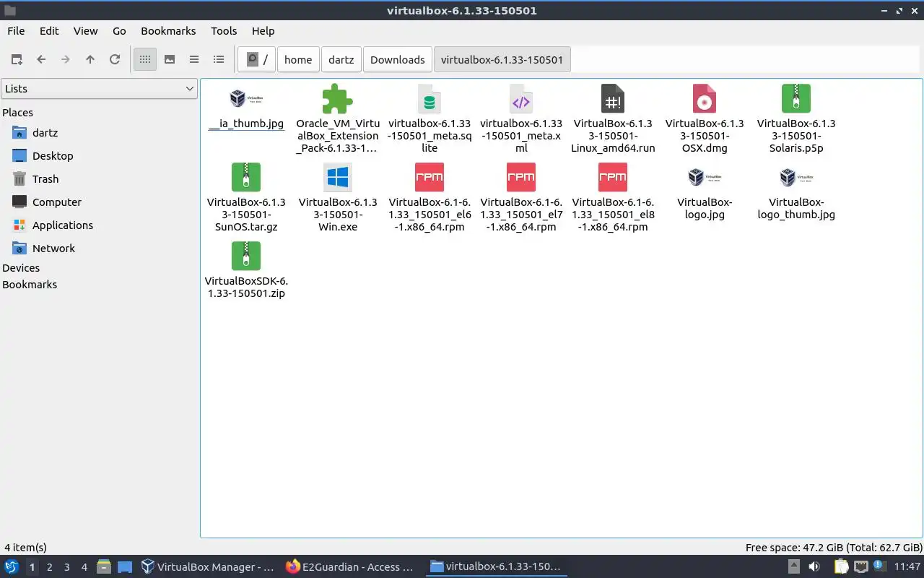
Task: Switch to VirtualBox Manager taskbar window
Action: tap(209, 567)
